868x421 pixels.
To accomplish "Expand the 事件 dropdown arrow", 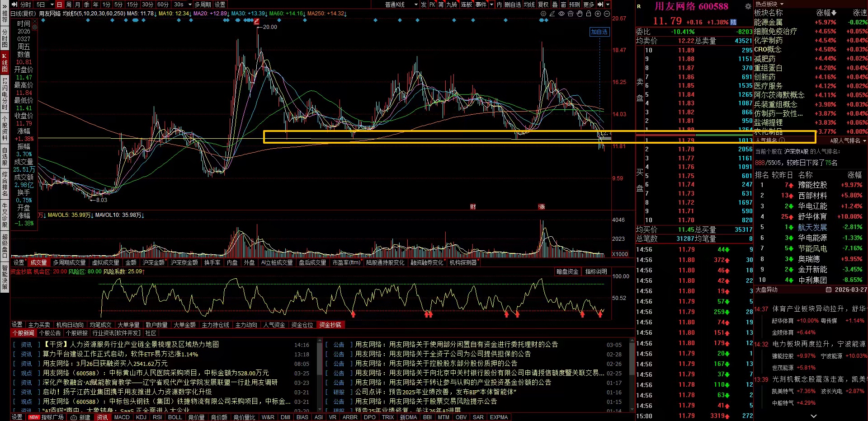I will coord(491,5).
